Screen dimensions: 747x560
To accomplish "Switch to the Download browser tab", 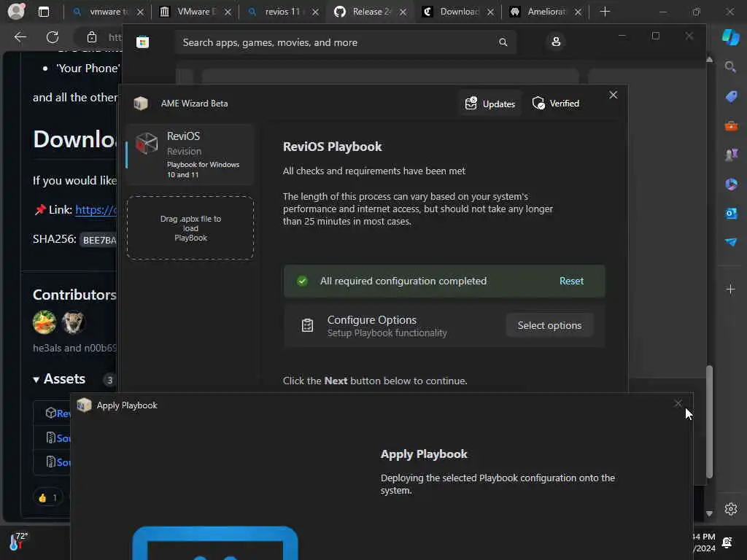I will point(458,12).
